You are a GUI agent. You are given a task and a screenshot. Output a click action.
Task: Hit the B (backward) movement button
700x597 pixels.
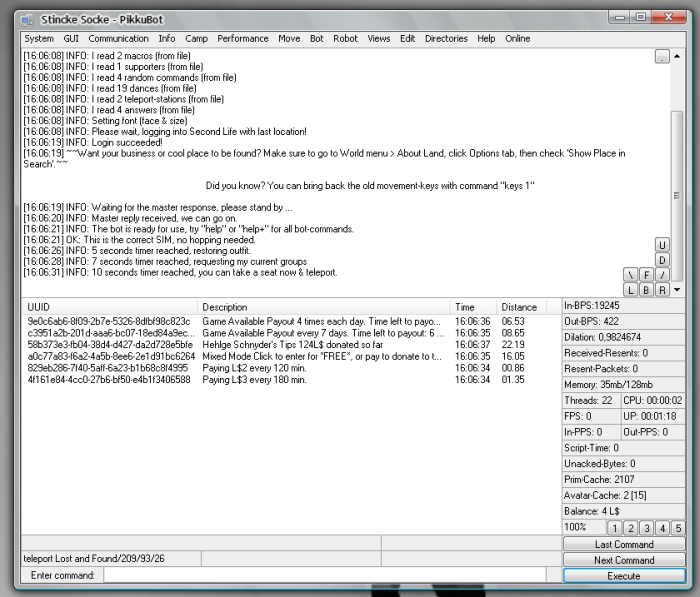pyautogui.click(x=647, y=290)
